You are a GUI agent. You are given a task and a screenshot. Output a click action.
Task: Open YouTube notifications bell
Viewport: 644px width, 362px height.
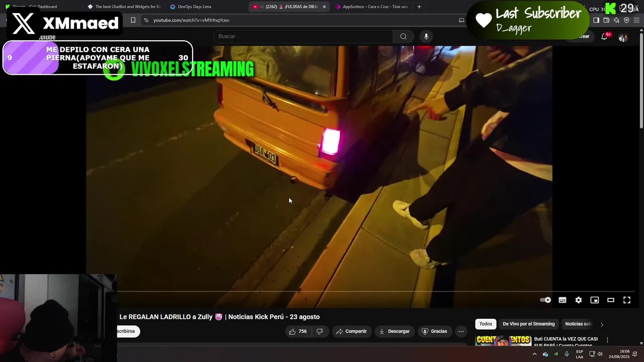click(x=604, y=37)
